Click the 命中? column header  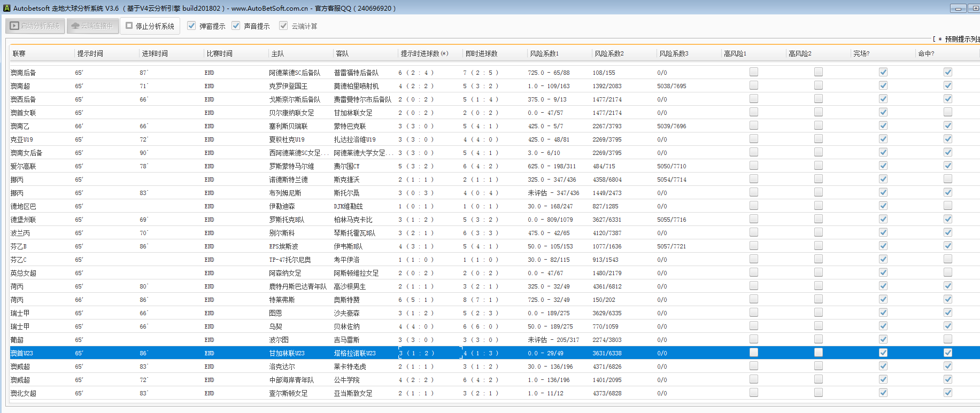pyautogui.click(x=926, y=53)
